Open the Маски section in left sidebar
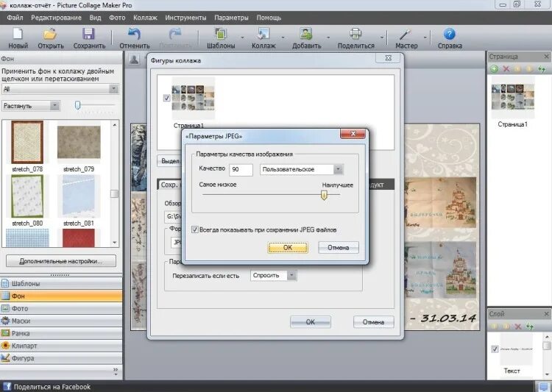552x392 pixels. click(61, 321)
